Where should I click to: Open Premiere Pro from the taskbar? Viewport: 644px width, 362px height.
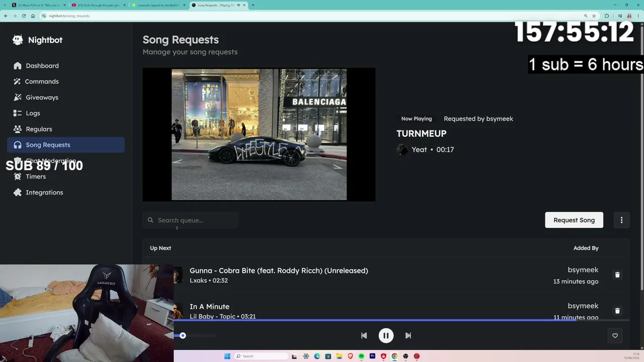click(x=372, y=356)
